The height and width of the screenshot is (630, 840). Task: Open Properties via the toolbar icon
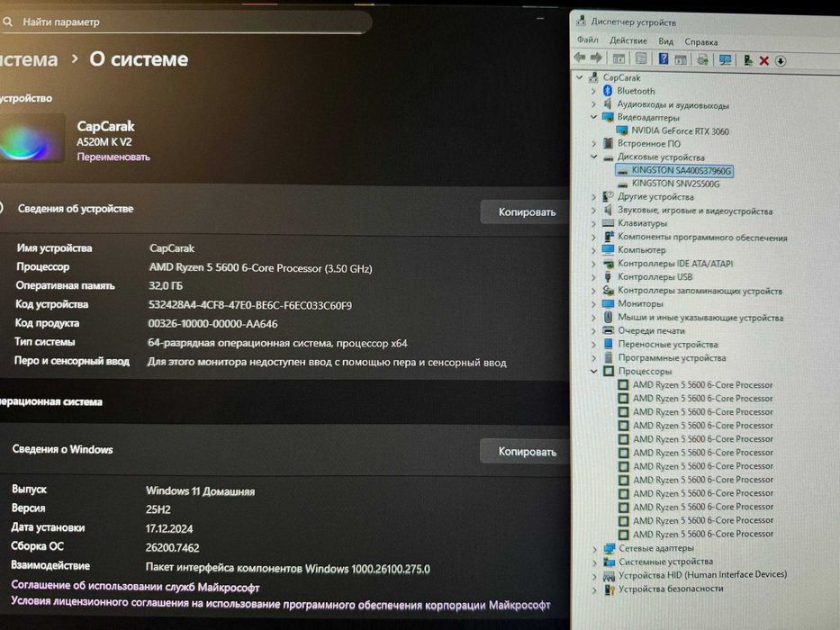click(641, 58)
